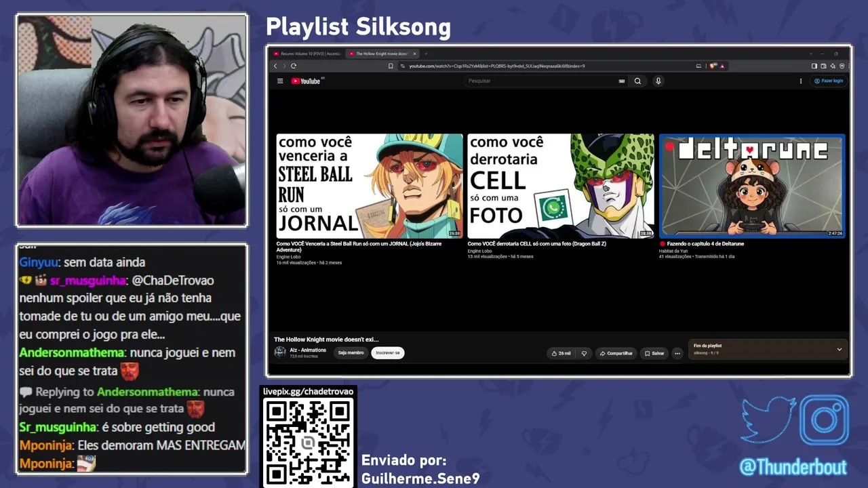Open the Brave VPN shield icon
Image resolution: width=868 pixels, height=488 pixels.
tap(842, 66)
